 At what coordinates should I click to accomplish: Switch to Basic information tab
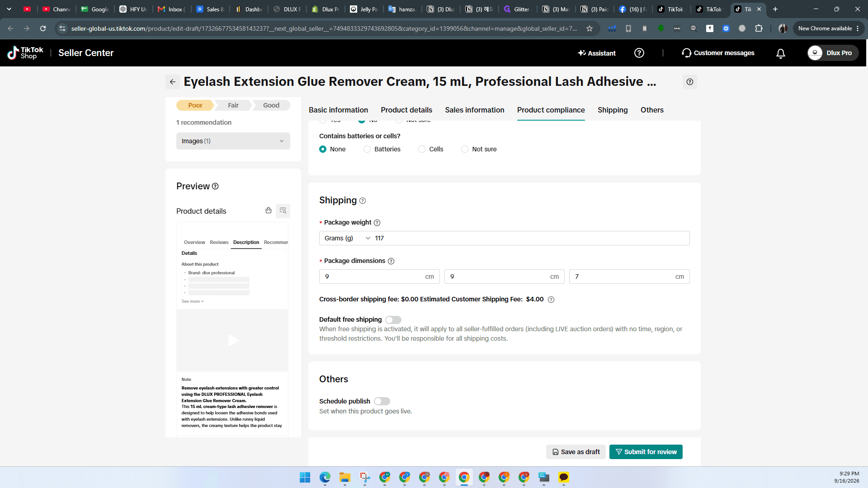pos(338,110)
